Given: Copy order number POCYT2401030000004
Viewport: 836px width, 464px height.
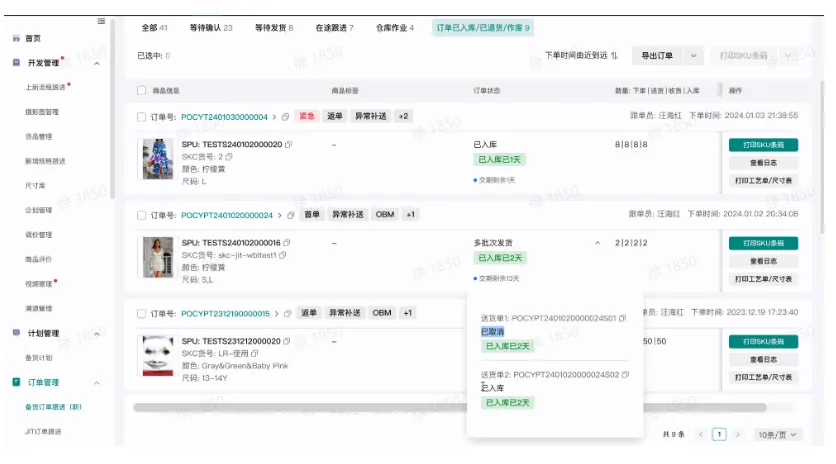Looking at the screenshot, I should pyautogui.click(x=285, y=117).
